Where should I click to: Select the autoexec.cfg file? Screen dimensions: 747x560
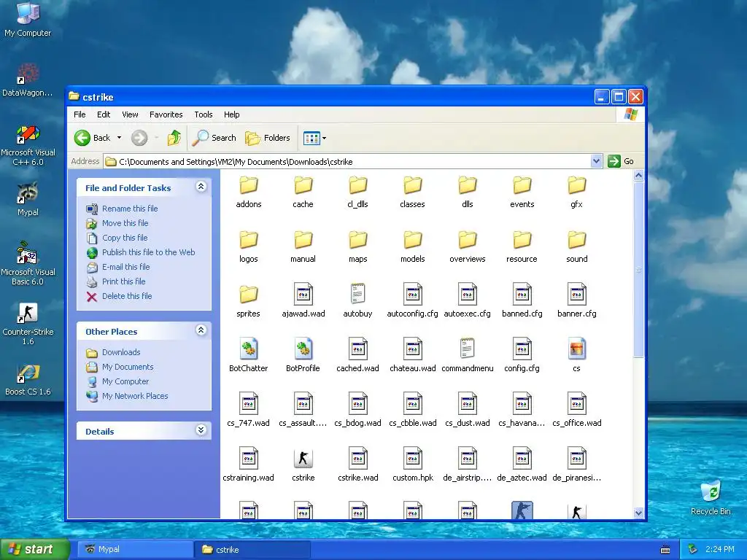468,301
